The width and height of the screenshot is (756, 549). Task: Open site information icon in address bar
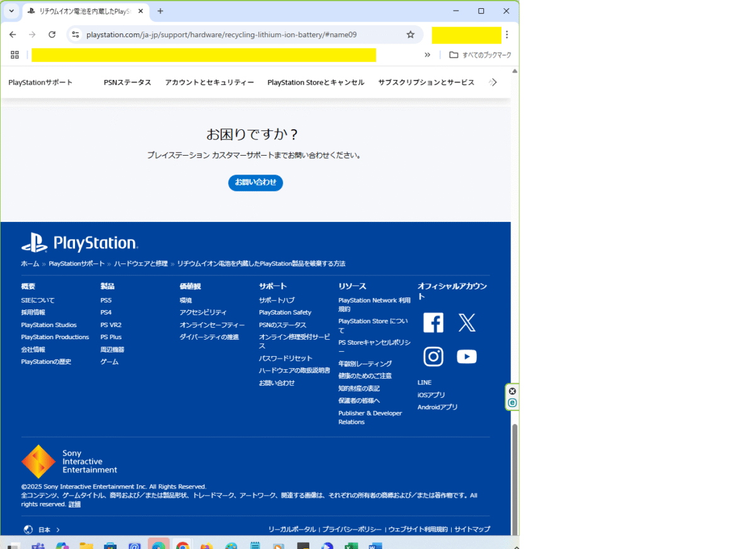point(76,35)
